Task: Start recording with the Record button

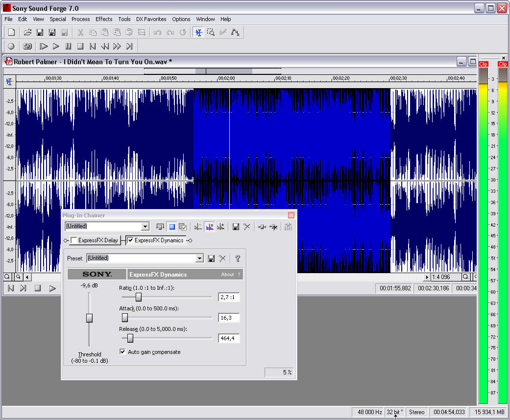Action: coord(11,46)
